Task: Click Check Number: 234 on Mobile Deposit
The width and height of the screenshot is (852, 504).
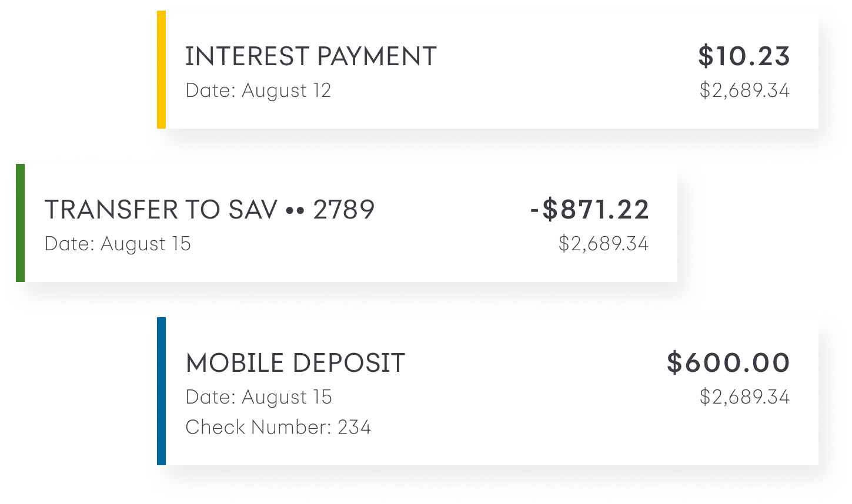Action: [278, 427]
